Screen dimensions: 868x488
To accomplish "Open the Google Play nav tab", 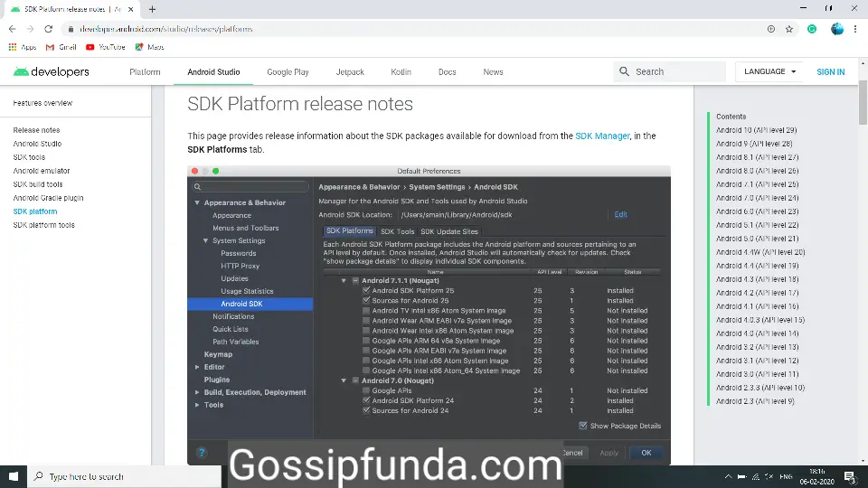I will [288, 72].
